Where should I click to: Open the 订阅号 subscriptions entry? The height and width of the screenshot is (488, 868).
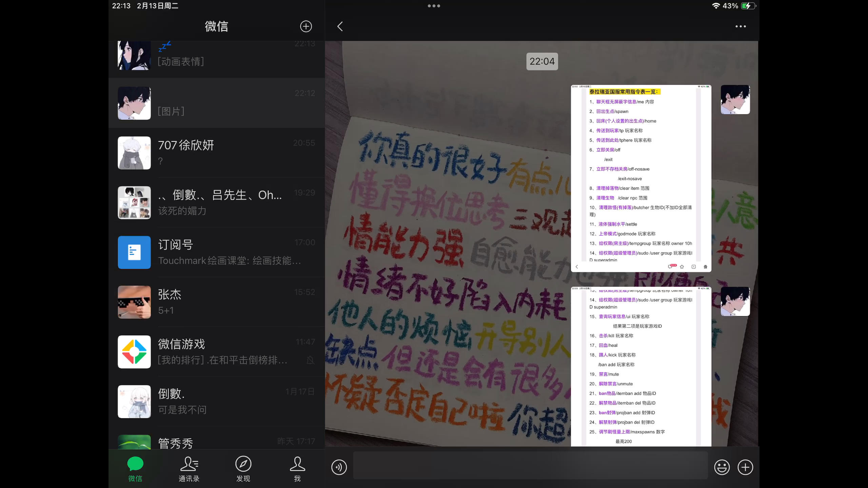pos(217,252)
